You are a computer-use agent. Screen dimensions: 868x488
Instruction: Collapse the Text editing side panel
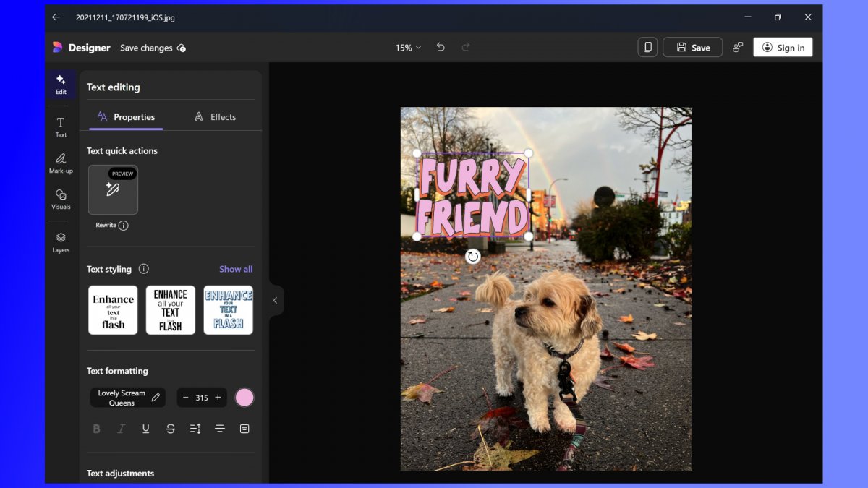pyautogui.click(x=275, y=300)
